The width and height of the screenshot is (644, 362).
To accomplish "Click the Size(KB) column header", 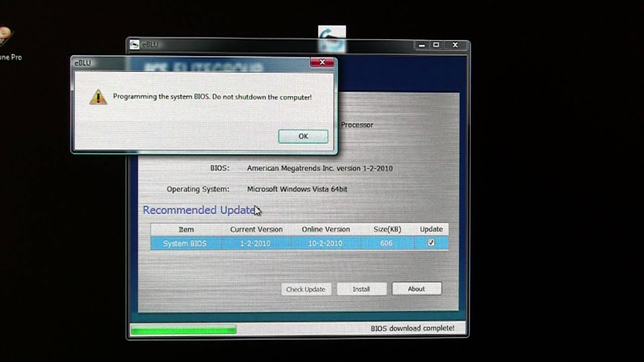I will click(x=387, y=229).
